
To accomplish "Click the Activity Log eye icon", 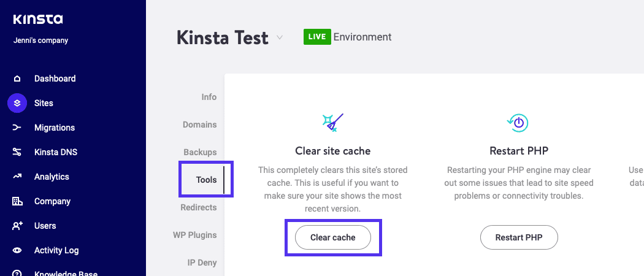I will pyautogui.click(x=17, y=250).
